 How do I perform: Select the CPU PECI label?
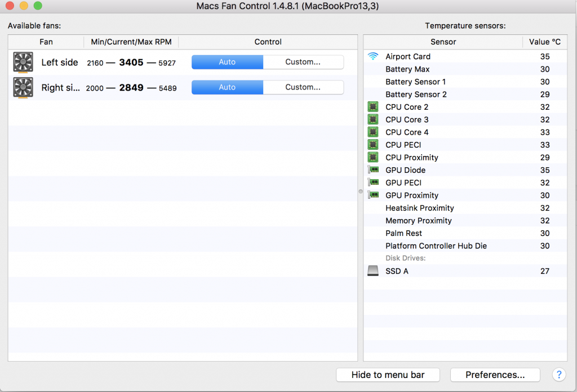(x=403, y=145)
